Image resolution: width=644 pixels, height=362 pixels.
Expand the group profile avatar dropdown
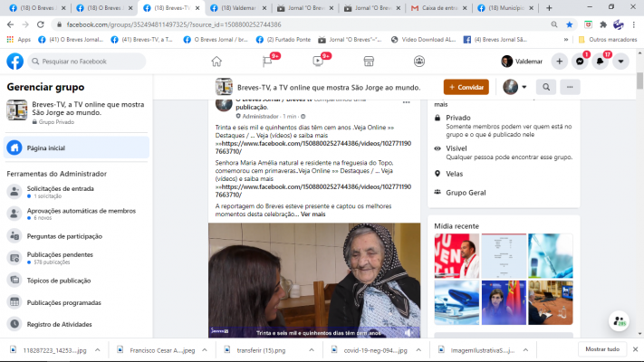click(515, 87)
